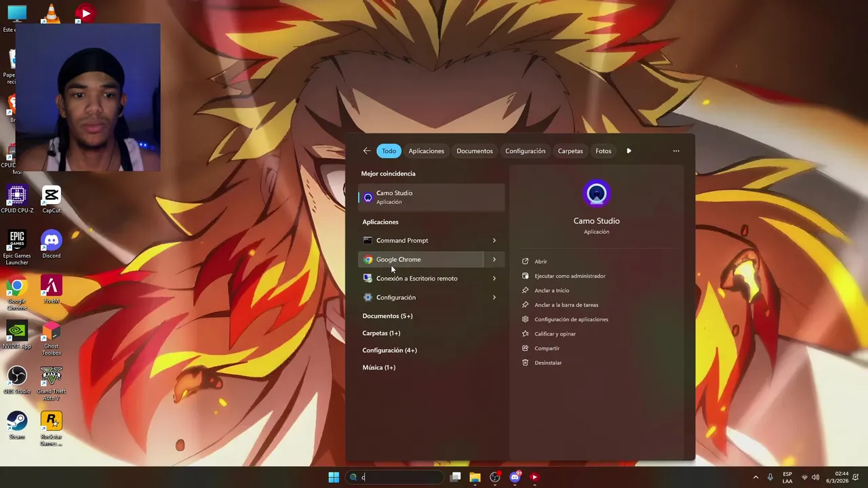Open the ESP LAA language switcher

coord(787,477)
